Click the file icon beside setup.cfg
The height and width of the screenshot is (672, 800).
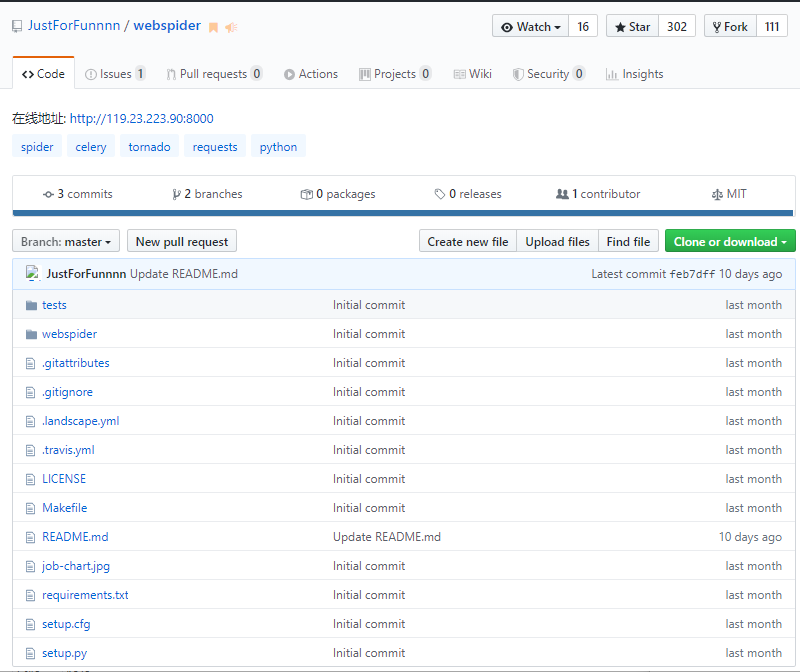pos(31,624)
